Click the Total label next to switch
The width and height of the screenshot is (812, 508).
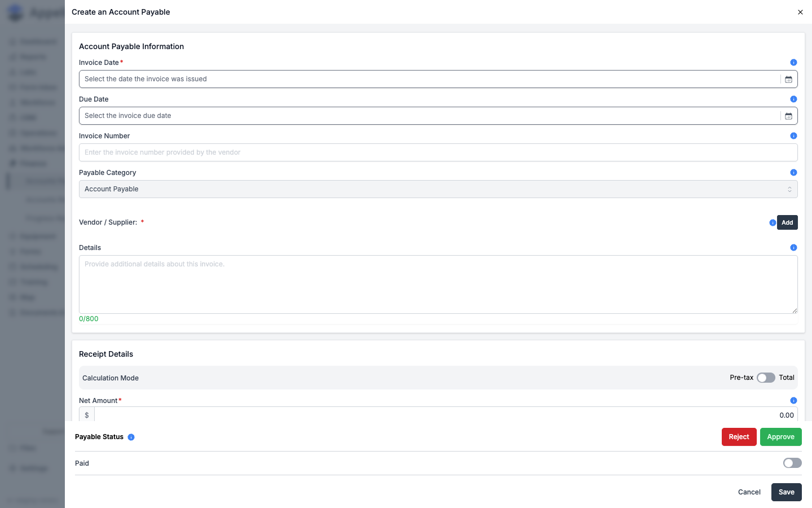(x=787, y=378)
